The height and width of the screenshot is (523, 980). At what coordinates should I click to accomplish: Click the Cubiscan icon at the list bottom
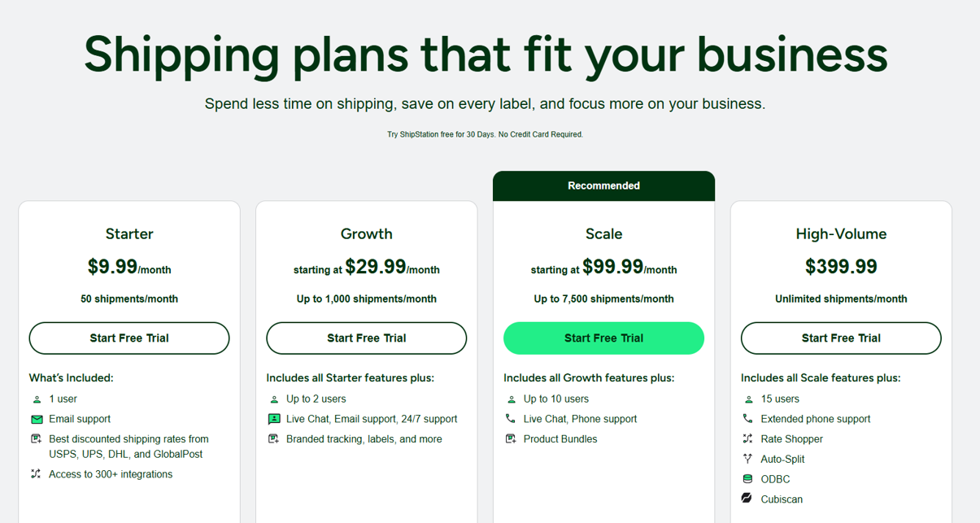[x=748, y=499]
